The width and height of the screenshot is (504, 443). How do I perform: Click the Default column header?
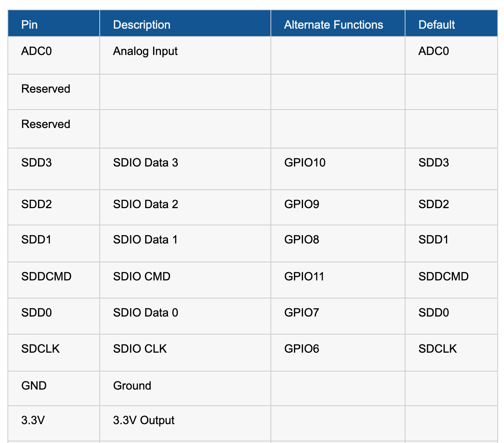coord(451,24)
